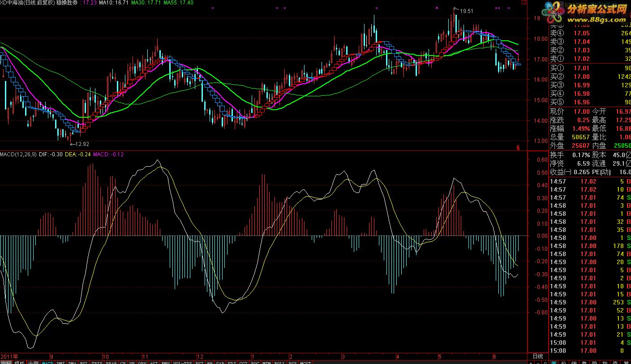The width and height of the screenshot is (631, 364).
Task: Click the MA30: 17.71 label
Action: [x=146, y=3]
